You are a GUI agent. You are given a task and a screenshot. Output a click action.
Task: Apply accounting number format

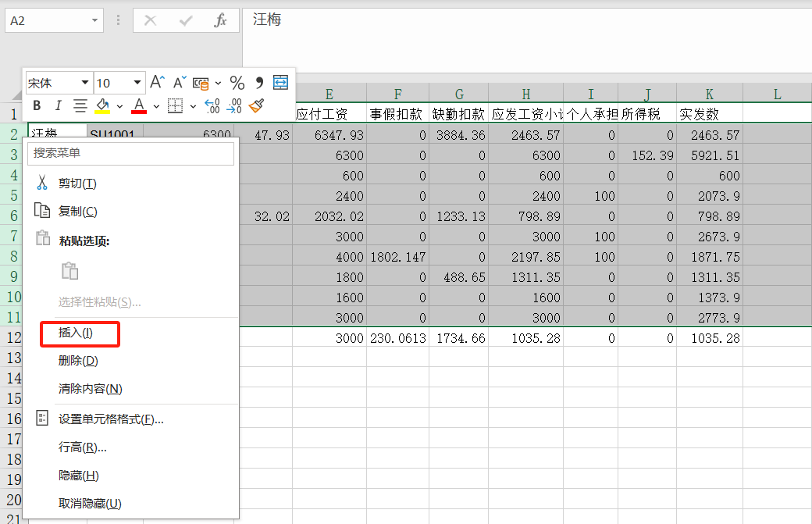coord(201,83)
